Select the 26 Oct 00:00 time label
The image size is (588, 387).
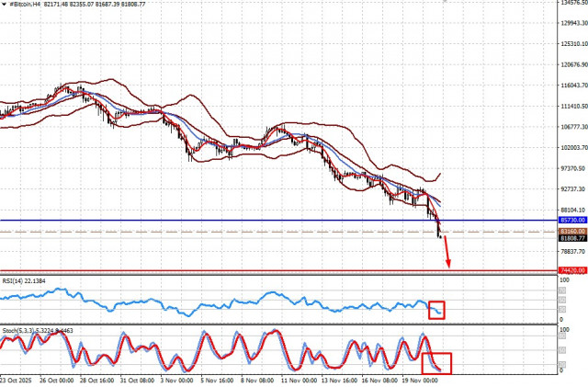pos(56,381)
